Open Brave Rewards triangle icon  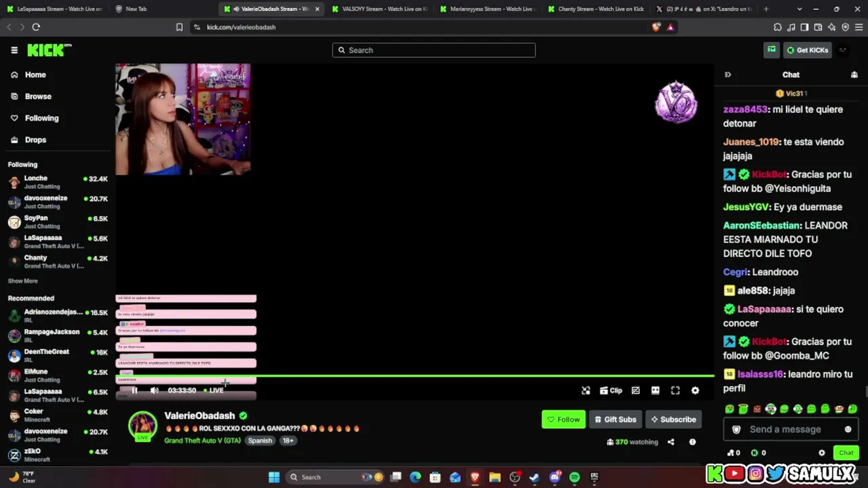670,27
